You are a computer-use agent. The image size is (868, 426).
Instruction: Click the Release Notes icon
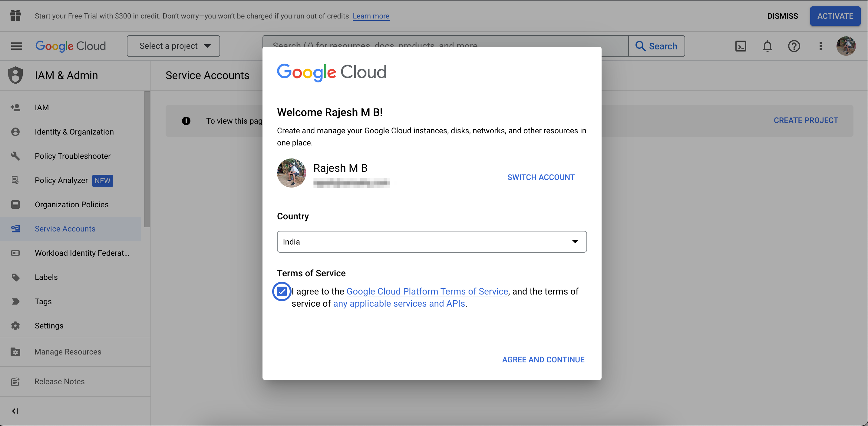[x=15, y=382]
